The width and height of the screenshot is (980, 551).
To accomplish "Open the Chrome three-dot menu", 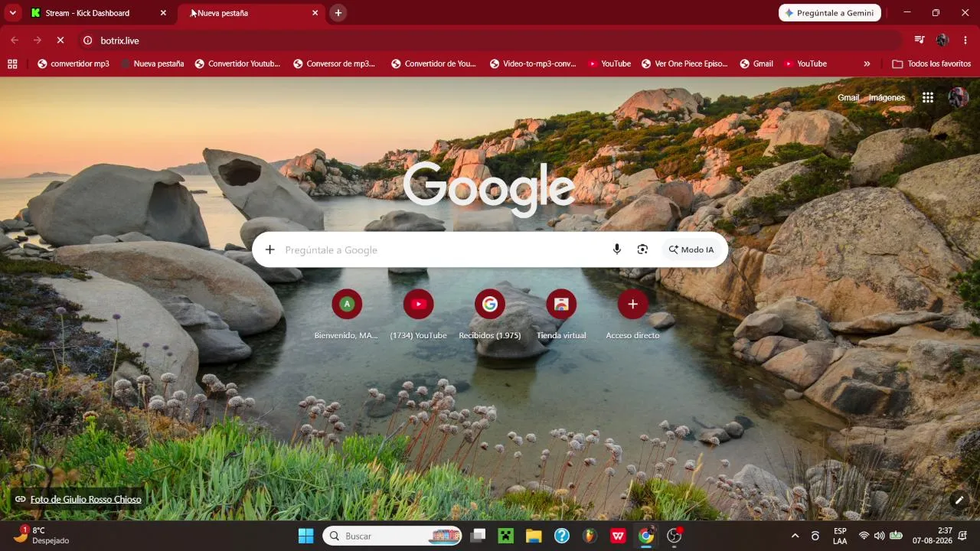I will (965, 41).
